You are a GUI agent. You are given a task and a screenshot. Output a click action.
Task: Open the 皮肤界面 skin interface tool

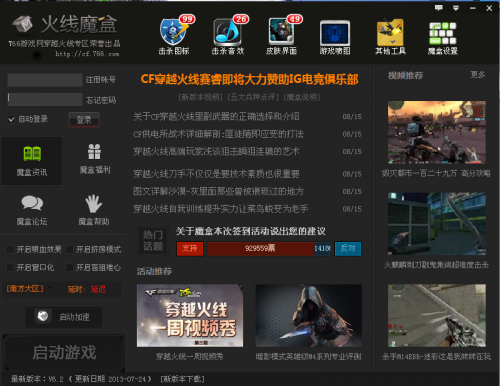coord(281,35)
